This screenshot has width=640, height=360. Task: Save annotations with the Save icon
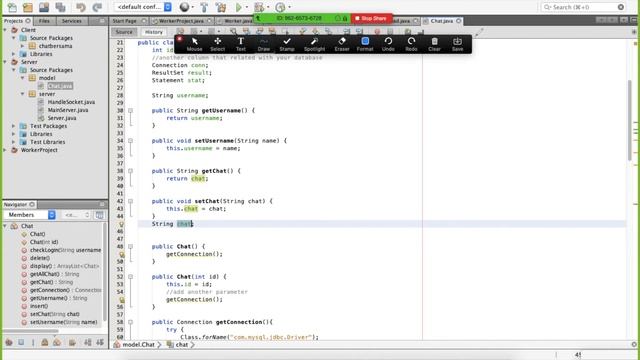click(x=458, y=44)
